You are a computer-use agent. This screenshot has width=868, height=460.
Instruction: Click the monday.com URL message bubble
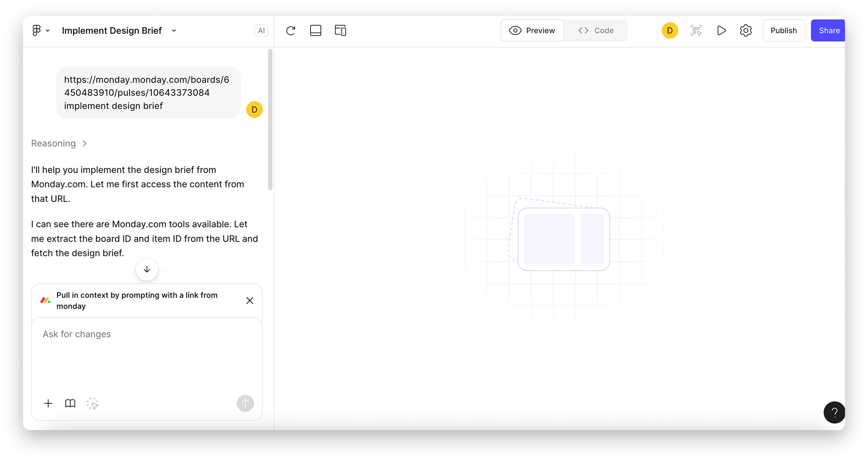pyautogui.click(x=148, y=92)
